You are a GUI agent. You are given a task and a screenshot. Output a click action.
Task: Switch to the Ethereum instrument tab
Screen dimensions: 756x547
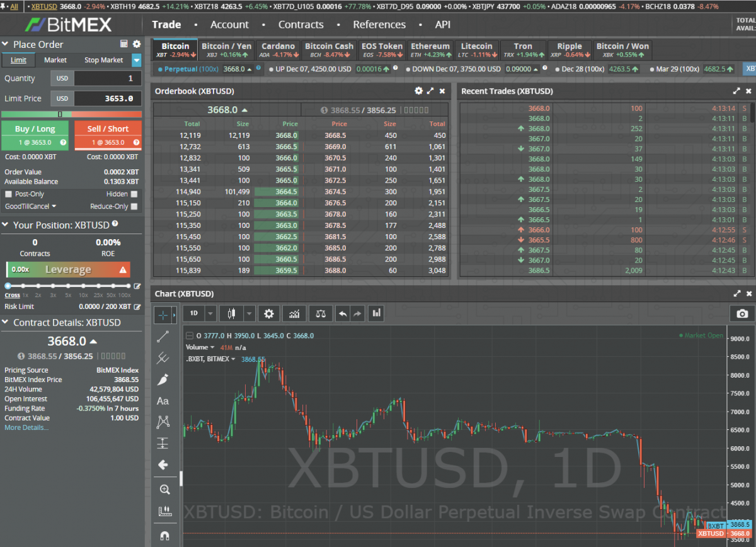pos(430,50)
